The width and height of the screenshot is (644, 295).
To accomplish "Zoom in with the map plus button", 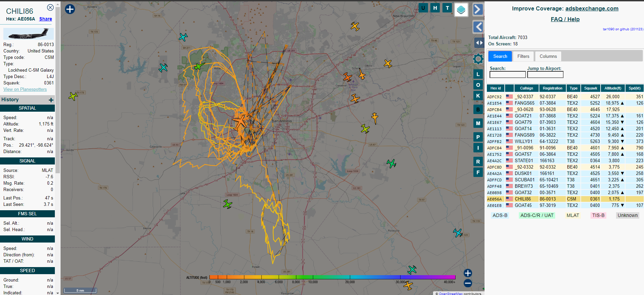I will coord(468,273).
